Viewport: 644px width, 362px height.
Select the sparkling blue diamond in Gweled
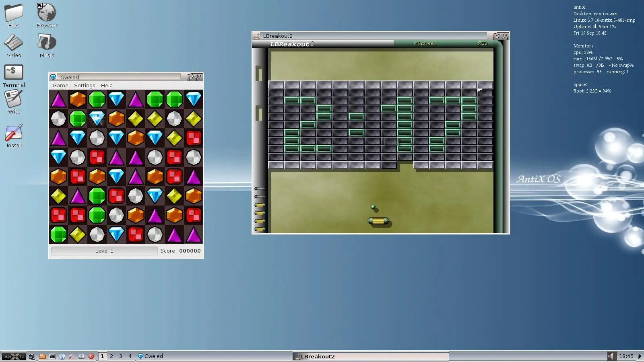[x=97, y=119]
